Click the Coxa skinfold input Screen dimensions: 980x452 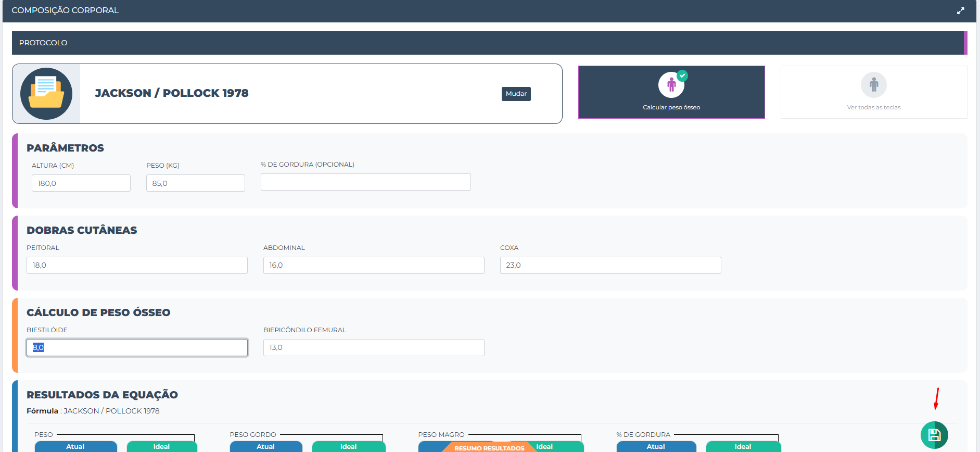[610, 265]
